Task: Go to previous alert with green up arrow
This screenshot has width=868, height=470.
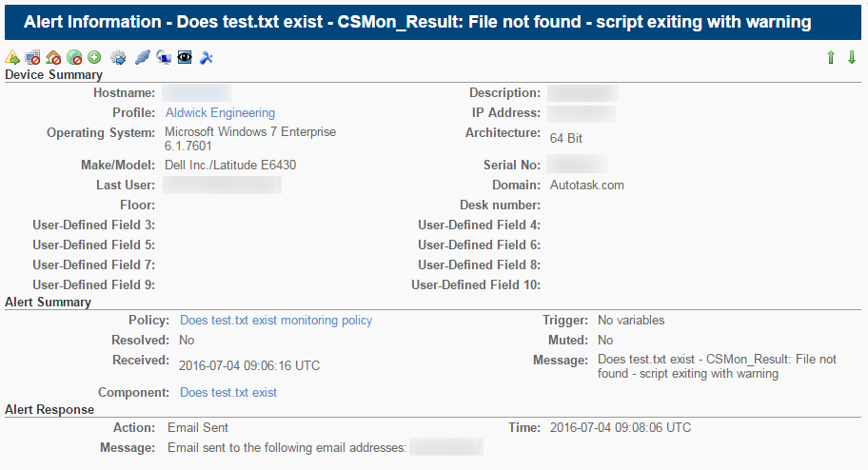Action: tap(830, 57)
